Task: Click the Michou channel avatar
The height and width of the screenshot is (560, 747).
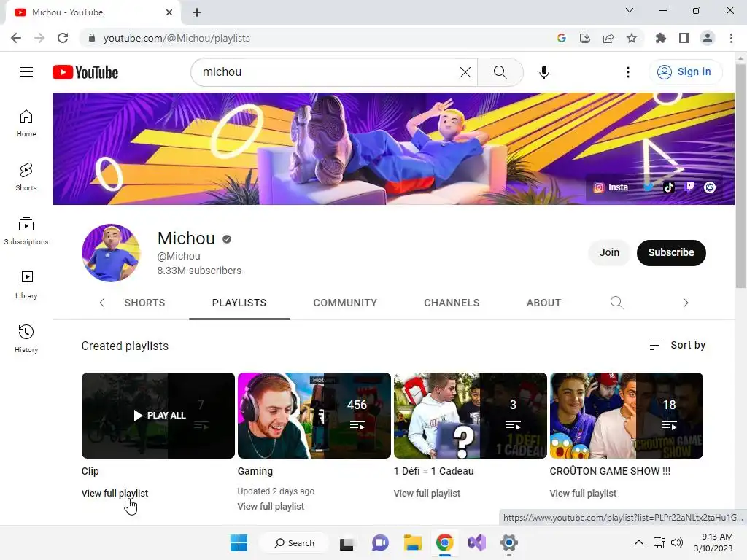Action: (x=111, y=253)
